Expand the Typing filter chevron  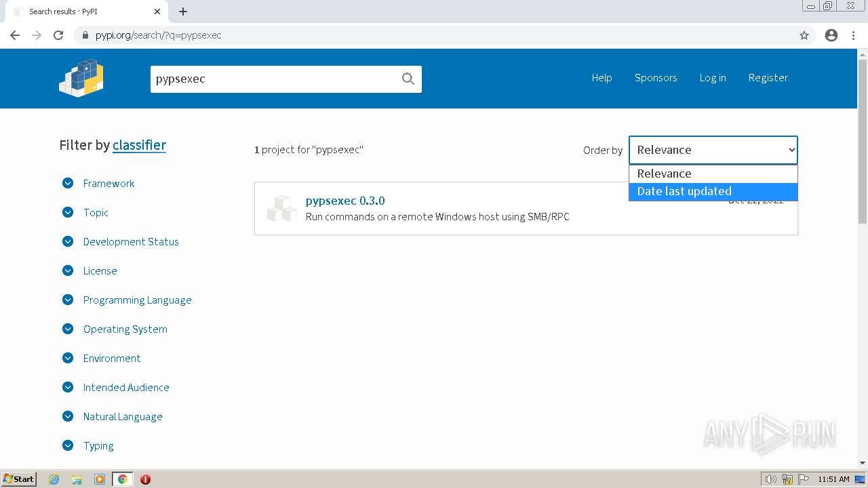[68, 445]
